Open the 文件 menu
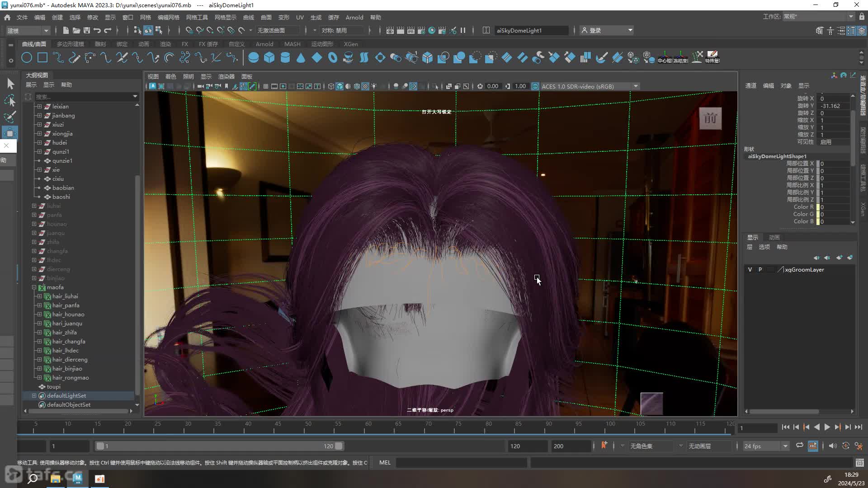This screenshot has height=488, width=868. [22, 17]
